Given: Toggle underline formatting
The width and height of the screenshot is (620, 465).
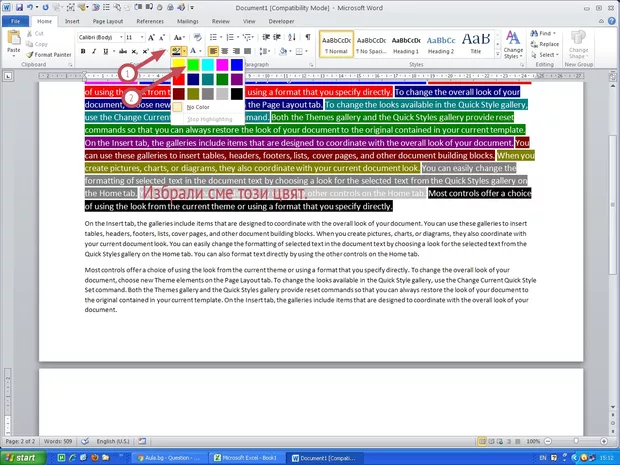Looking at the screenshot, I should tap(104, 50).
